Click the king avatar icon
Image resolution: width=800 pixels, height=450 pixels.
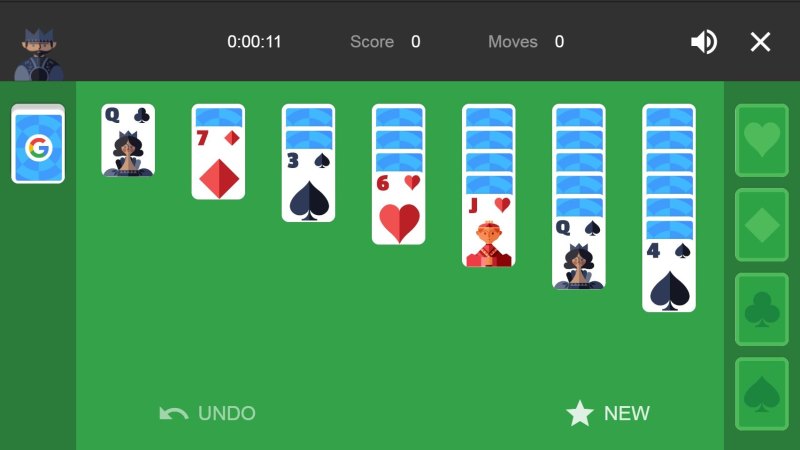click(38, 54)
